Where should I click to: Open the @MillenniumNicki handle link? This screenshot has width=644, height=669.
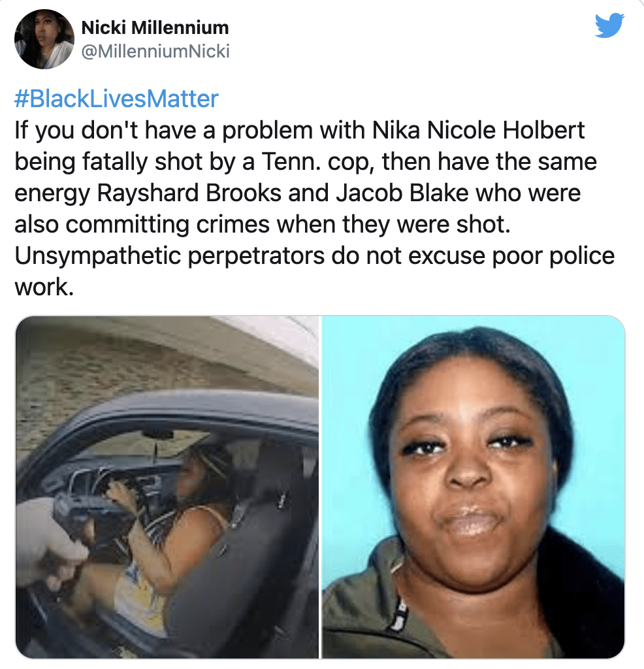click(x=155, y=51)
